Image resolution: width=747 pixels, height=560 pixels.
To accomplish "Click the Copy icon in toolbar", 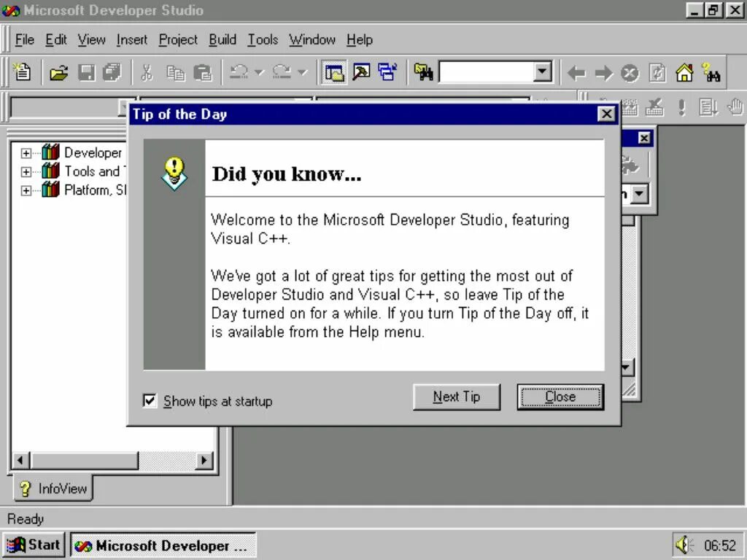I will point(175,73).
